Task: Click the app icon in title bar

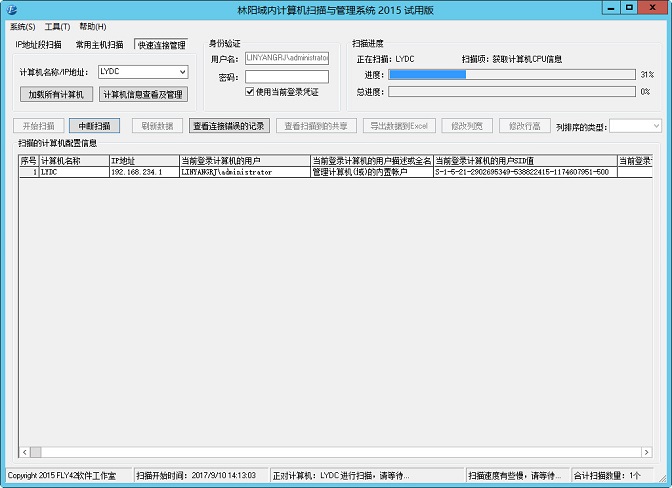Action: [11, 7]
